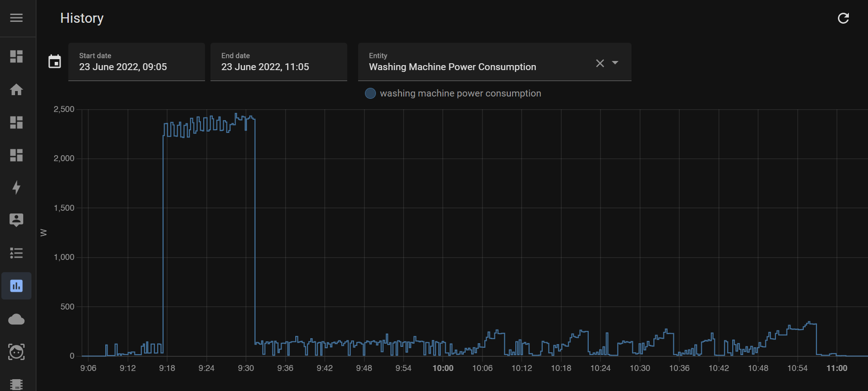The width and height of the screenshot is (868, 391).
Task: Open the dashboard icon below Home
Action: tap(16, 122)
